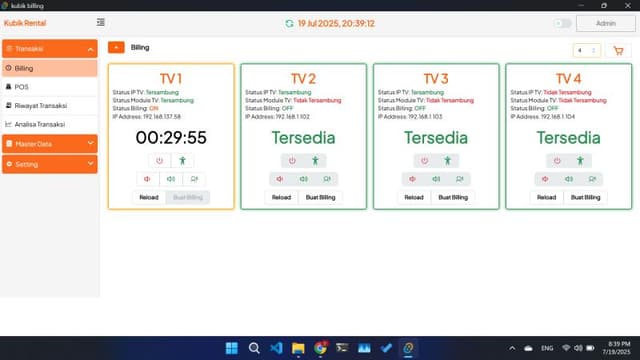Click the orange arrow button beside the Billing title

116,47
